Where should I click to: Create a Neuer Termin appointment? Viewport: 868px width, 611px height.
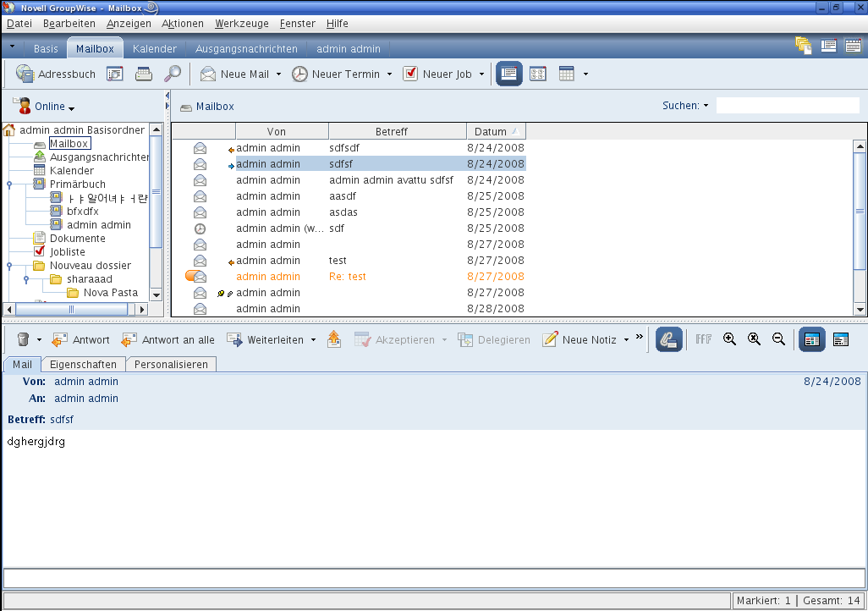tap(336, 74)
